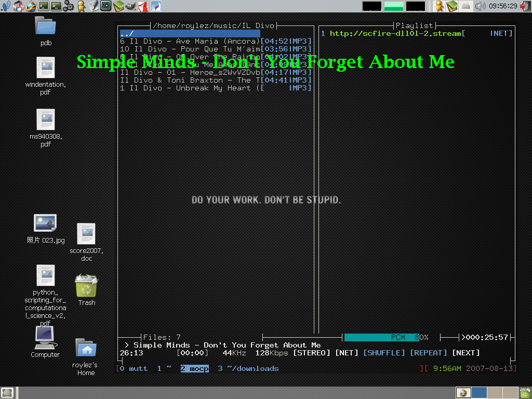Select the scfire stream playlist entry

point(417,33)
